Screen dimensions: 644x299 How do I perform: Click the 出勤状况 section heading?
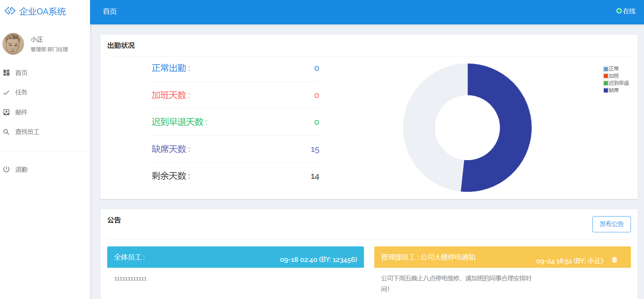pyautogui.click(x=121, y=45)
